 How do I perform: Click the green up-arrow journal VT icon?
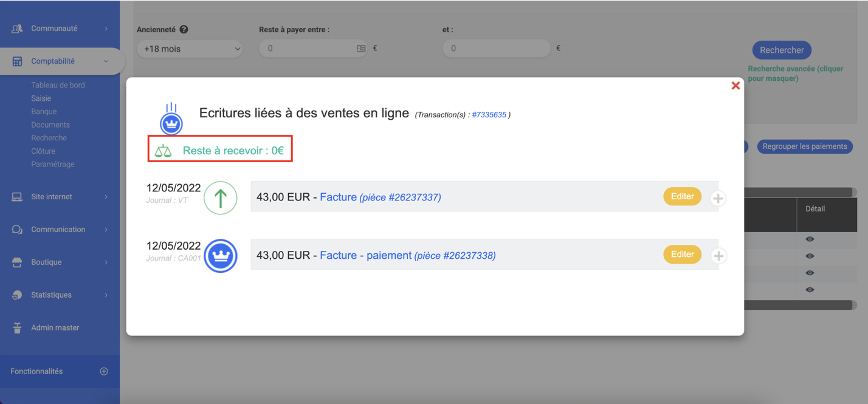point(220,198)
